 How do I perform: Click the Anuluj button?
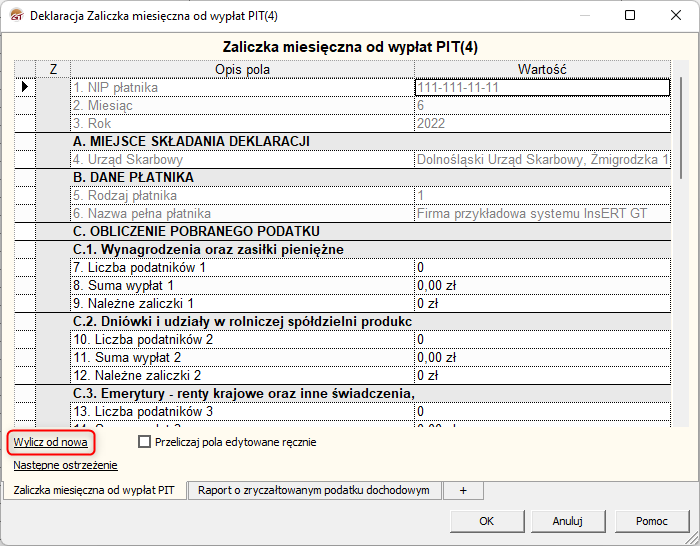coord(567,521)
